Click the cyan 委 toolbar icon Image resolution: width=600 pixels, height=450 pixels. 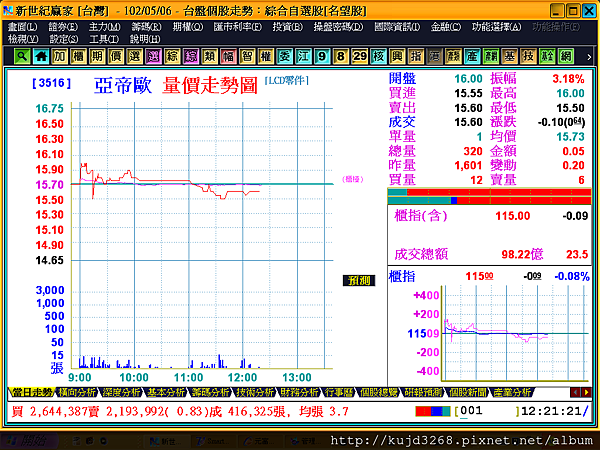(284, 57)
